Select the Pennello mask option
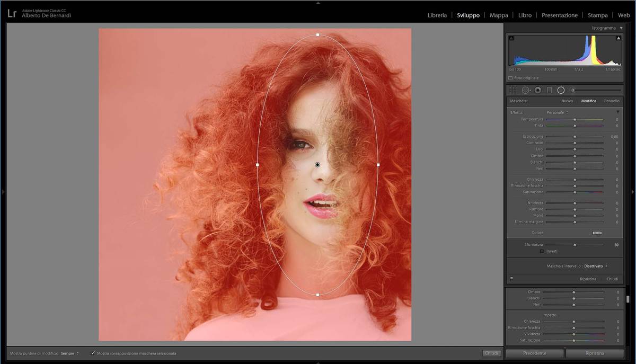 [611, 101]
